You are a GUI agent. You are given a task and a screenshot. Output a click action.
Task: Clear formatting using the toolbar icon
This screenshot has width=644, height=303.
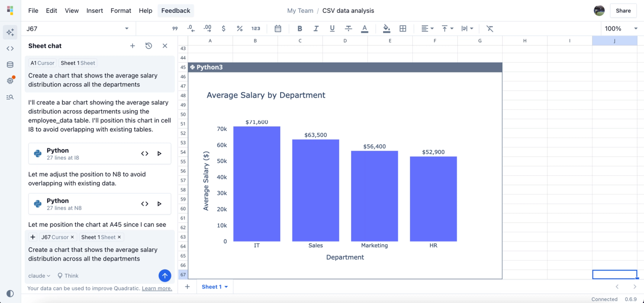[489, 28]
